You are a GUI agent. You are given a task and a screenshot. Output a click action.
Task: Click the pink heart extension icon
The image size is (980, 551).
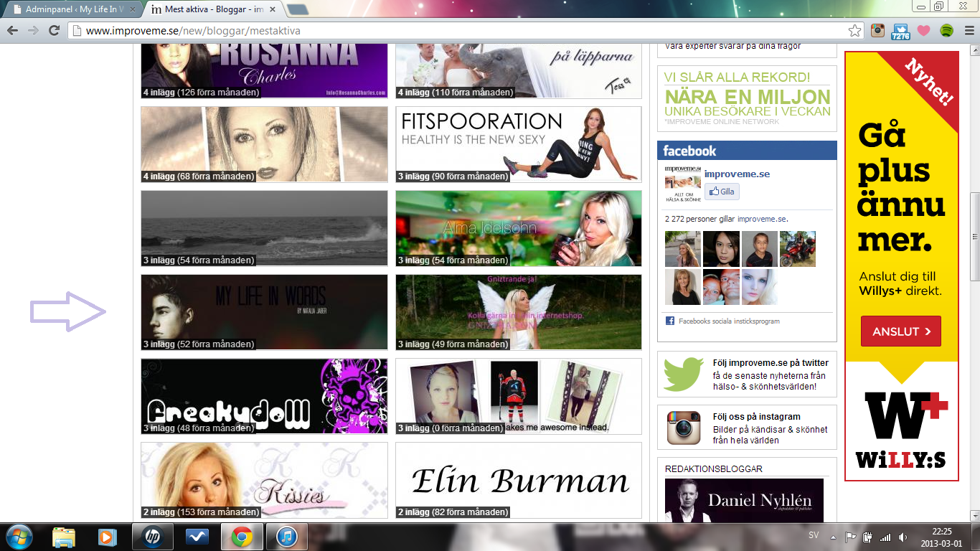(923, 31)
